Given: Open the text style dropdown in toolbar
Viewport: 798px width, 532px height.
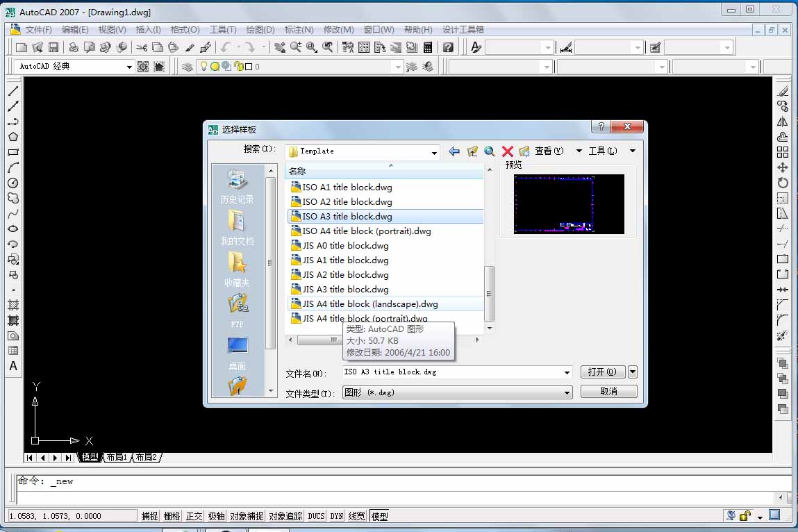Looking at the screenshot, I should [547, 47].
